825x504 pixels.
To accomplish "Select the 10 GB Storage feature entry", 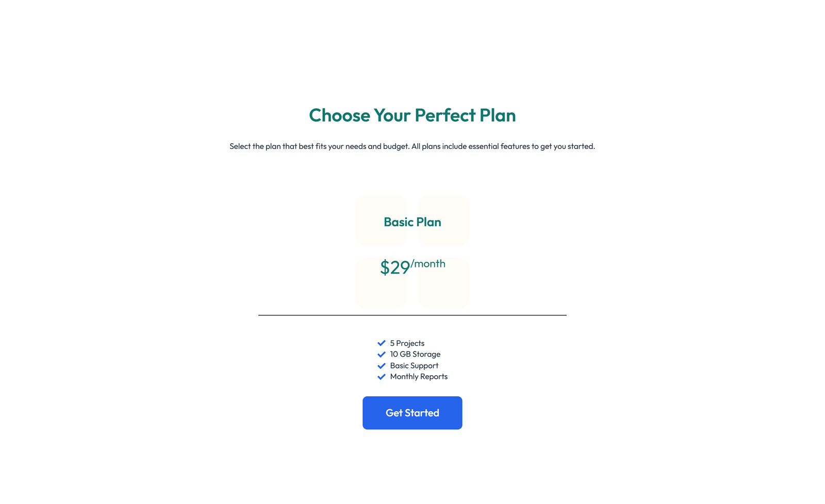I will coord(415,354).
